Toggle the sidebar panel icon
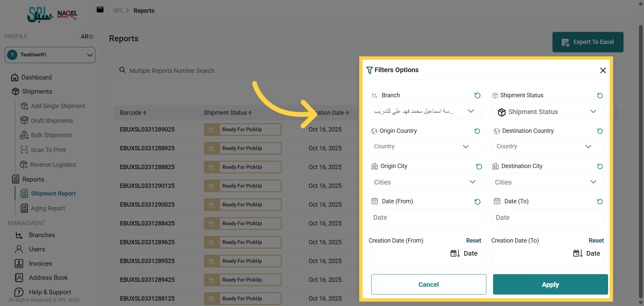 (100, 10)
